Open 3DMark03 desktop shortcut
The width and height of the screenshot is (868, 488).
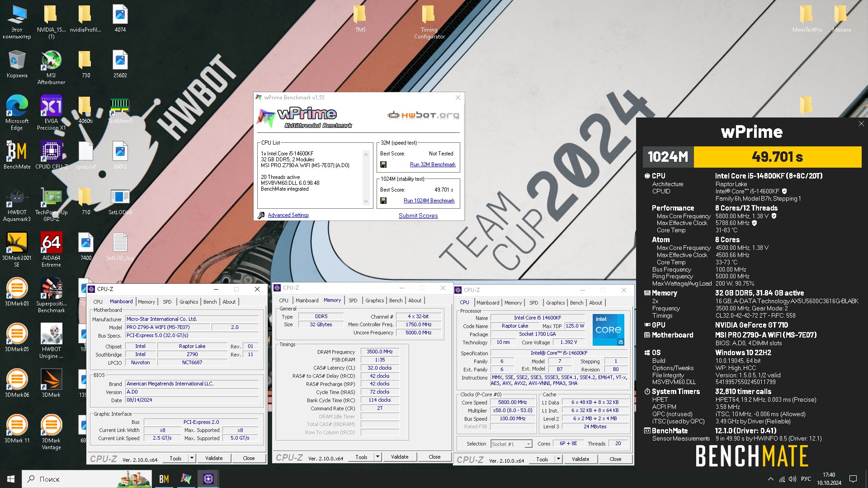(17, 292)
